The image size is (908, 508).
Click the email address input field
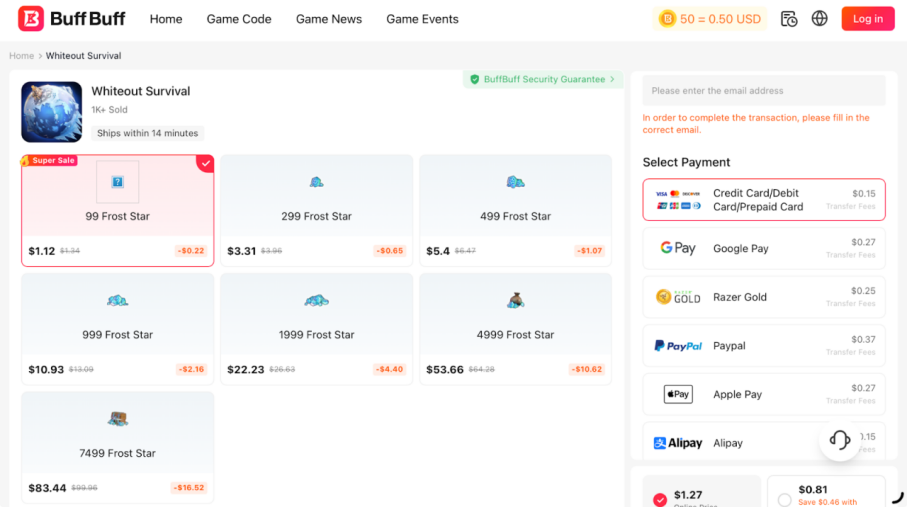763,91
